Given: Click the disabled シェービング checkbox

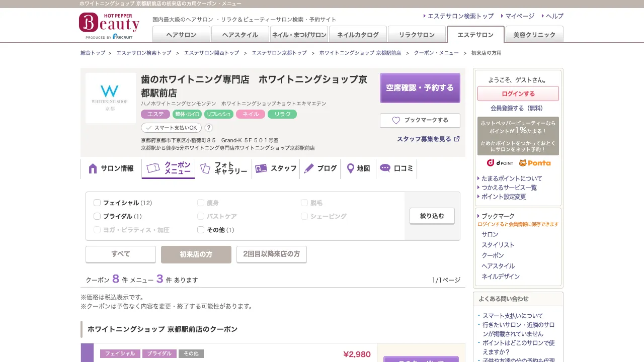Looking at the screenshot, I should [304, 216].
